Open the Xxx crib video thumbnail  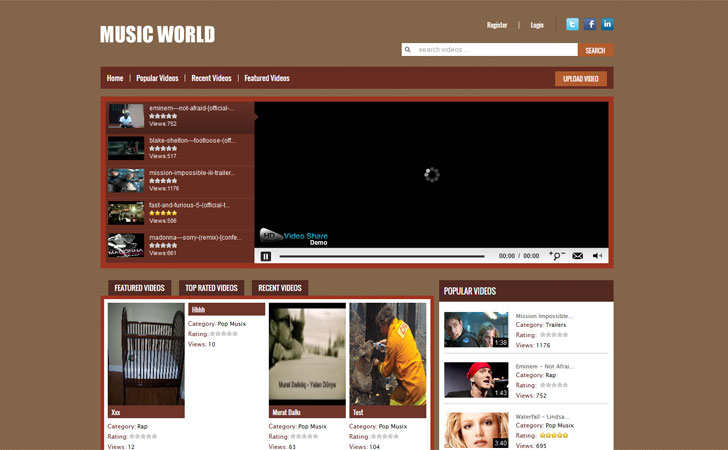pyautogui.click(x=146, y=355)
